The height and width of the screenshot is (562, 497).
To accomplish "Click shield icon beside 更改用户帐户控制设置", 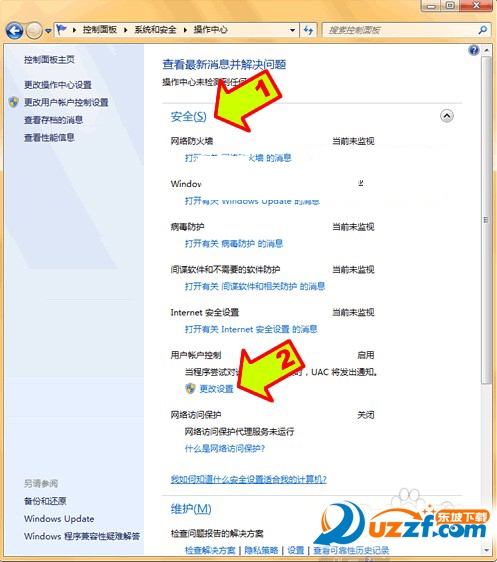I will click(14, 102).
